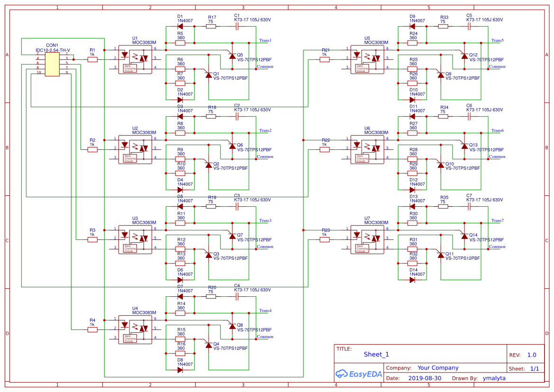This screenshot has height=392, width=554.
Task: Click the REV value 1.0
Action: (x=531, y=354)
